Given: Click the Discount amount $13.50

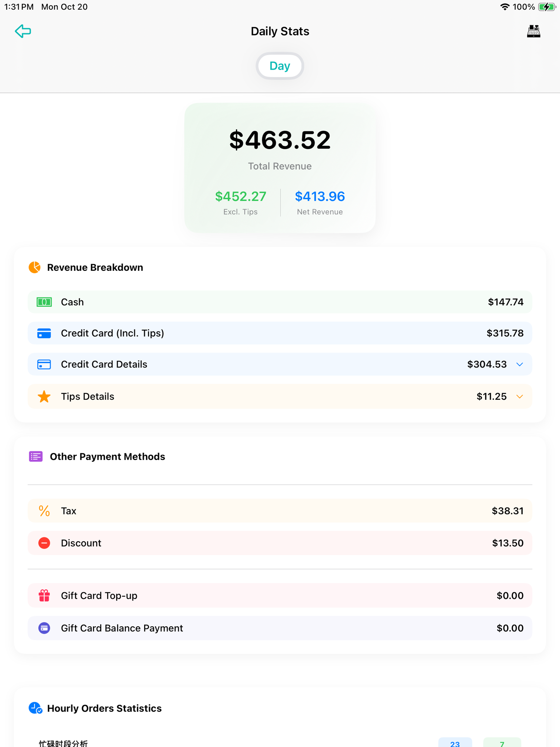Looking at the screenshot, I should tap(507, 543).
